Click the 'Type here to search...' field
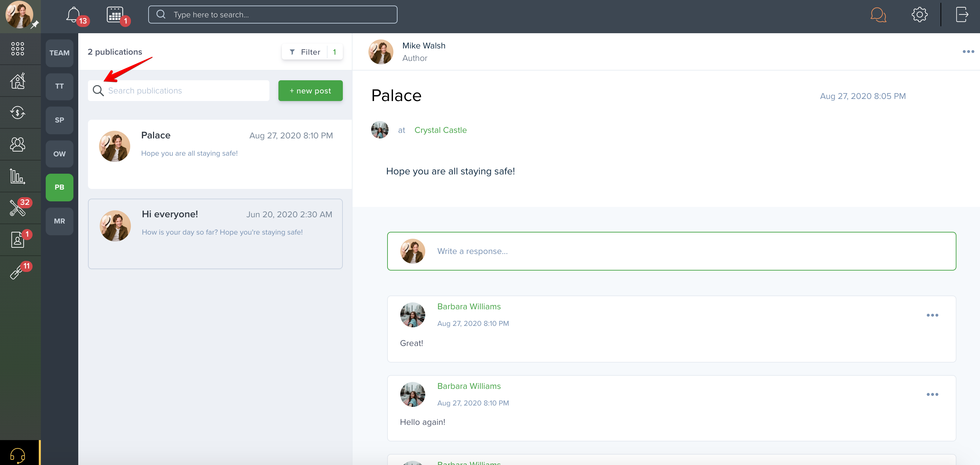The image size is (980, 465). click(273, 15)
